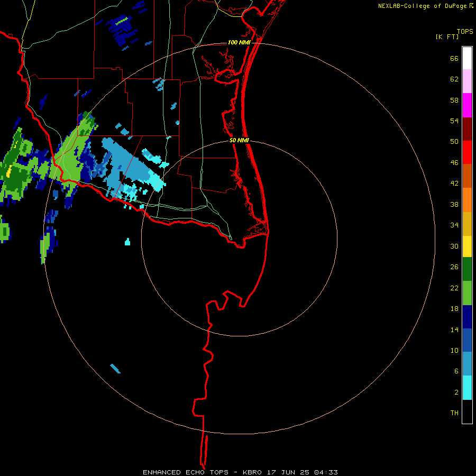
Task: Select the 10 value on the legend
Action: click(x=454, y=350)
